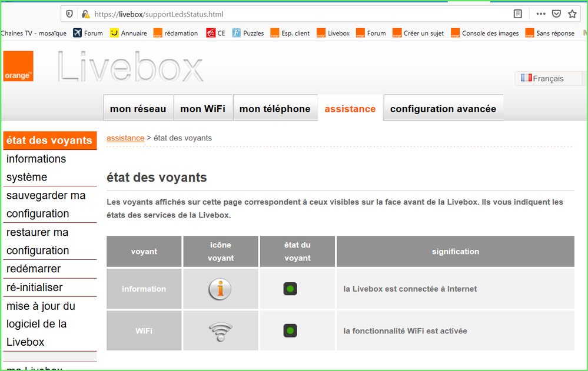Open restaurer ma configuration in sidebar
Image resolution: width=588 pixels, height=371 pixels.
point(49,241)
